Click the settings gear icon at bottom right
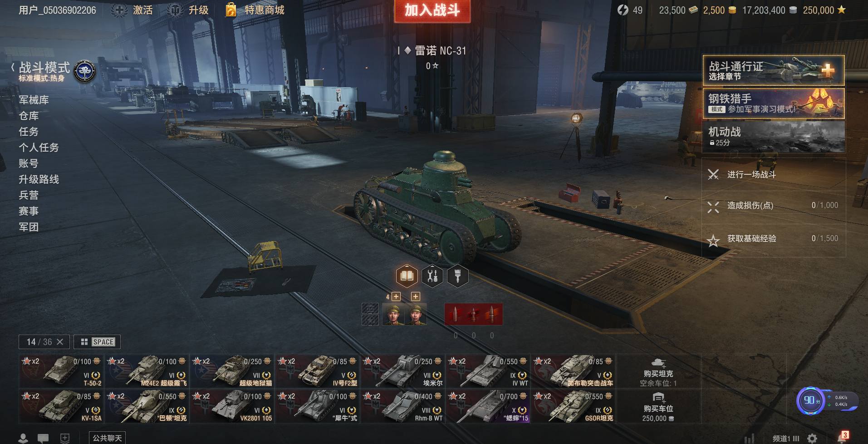This screenshot has width=868, height=444. [x=812, y=438]
